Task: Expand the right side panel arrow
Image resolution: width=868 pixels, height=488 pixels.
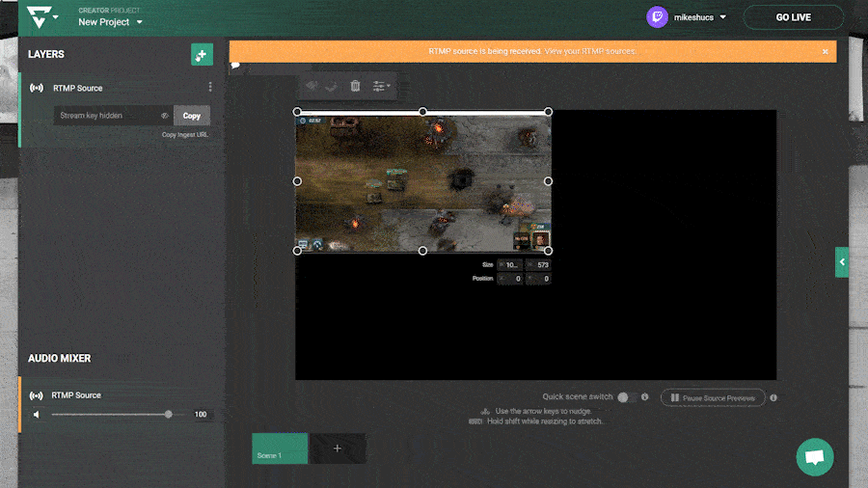Action: point(842,262)
